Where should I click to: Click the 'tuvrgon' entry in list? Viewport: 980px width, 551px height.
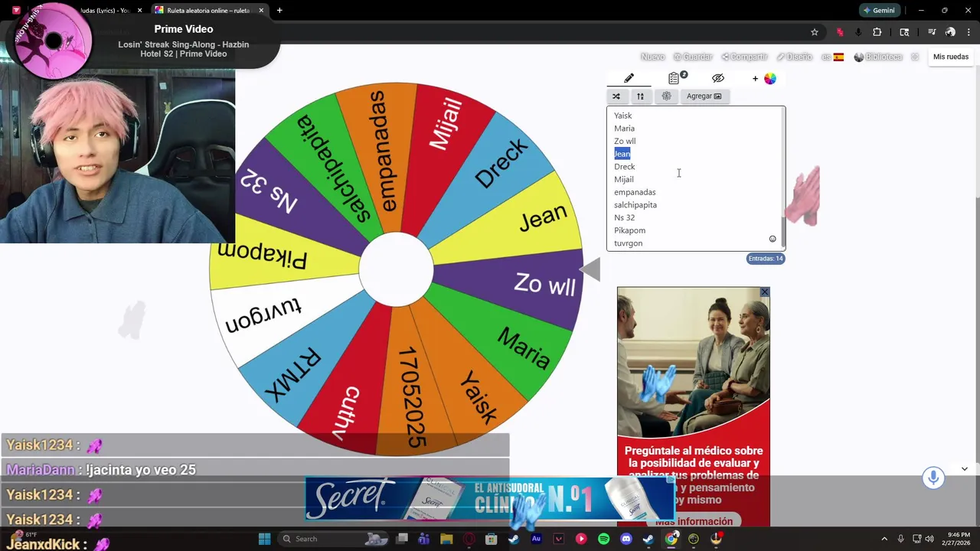628,243
